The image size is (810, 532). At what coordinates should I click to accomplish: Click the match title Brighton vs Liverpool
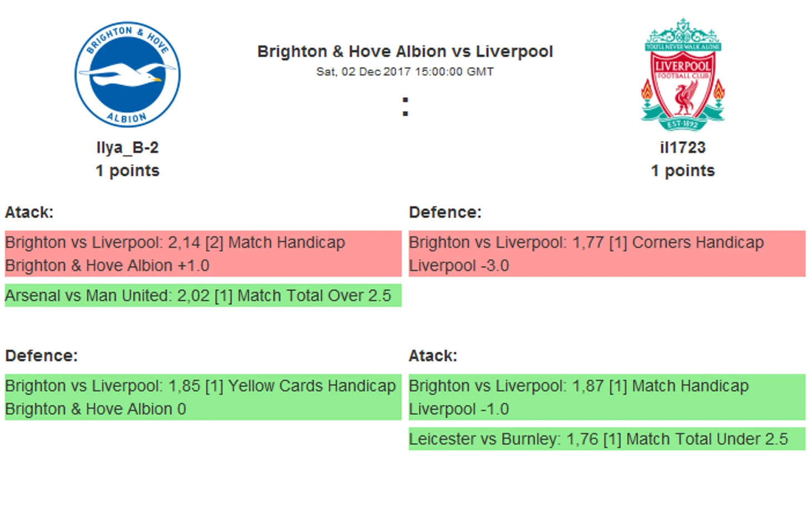coord(404,52)
